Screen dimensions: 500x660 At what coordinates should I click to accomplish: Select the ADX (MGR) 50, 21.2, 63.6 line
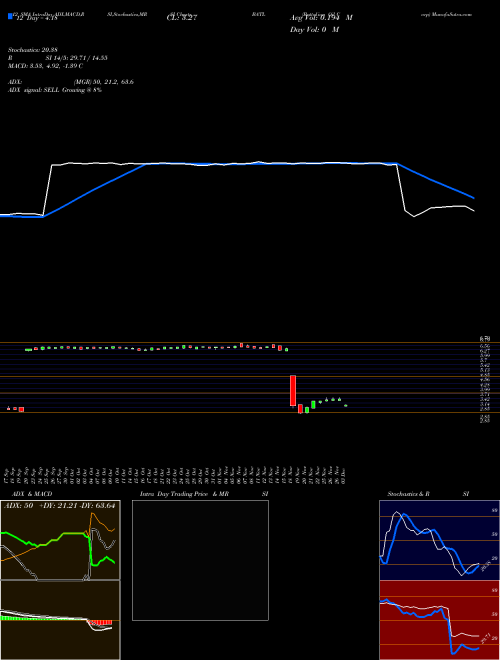[x=71, y=82]
